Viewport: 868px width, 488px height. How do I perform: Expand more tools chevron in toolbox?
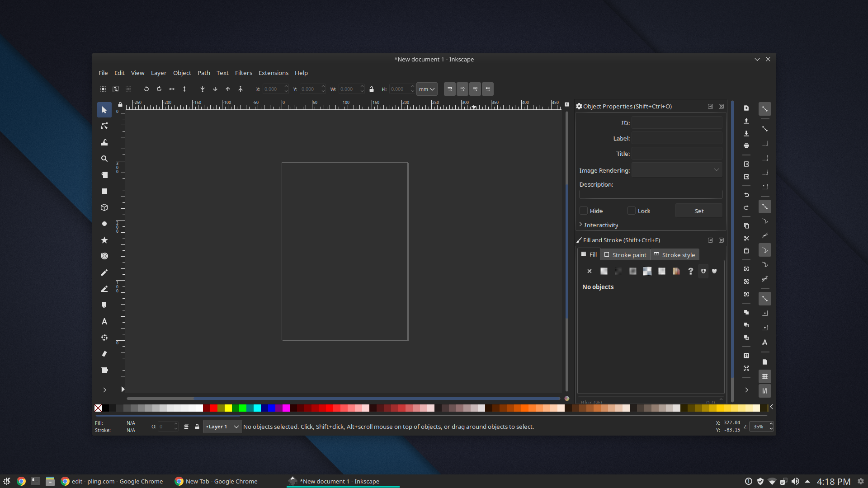pyautogui.click(x=104, y=390)
